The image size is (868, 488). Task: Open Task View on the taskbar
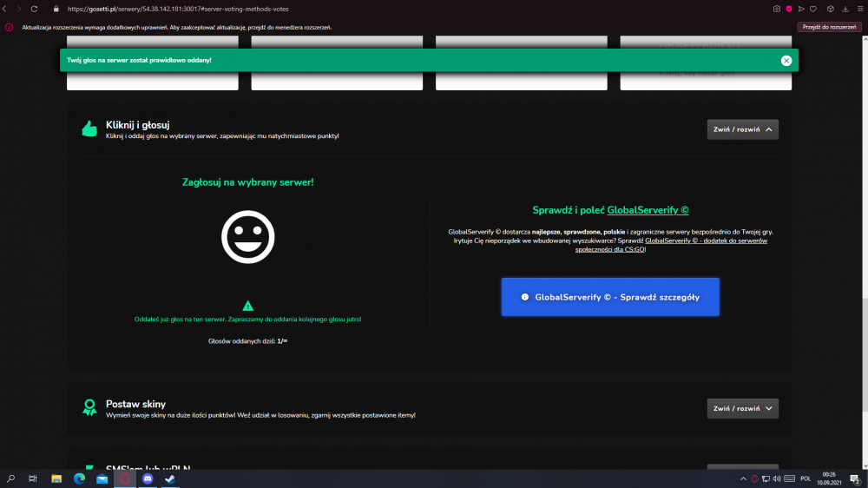pyautogui.click(x=33, y=478)
